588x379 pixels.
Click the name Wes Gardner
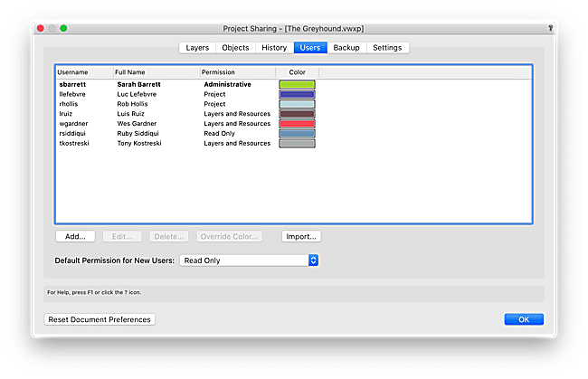[137, 124]
